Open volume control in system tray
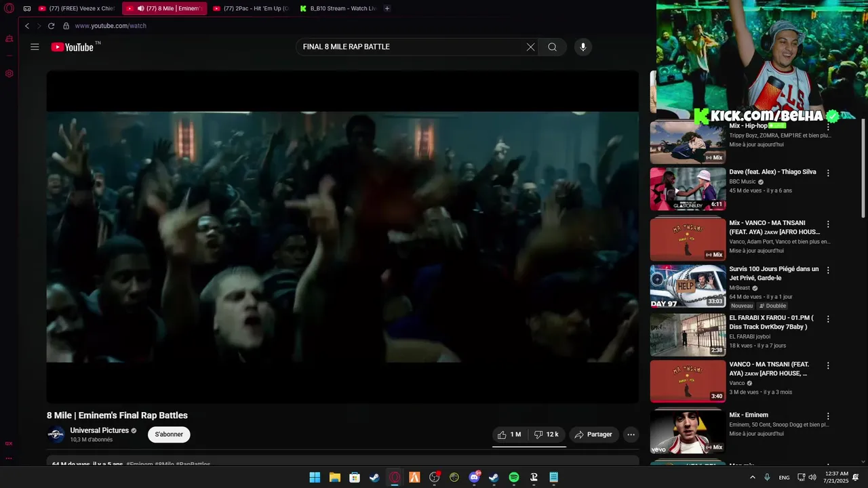Screen dimensions: 868x488 (x=812, y=477)
